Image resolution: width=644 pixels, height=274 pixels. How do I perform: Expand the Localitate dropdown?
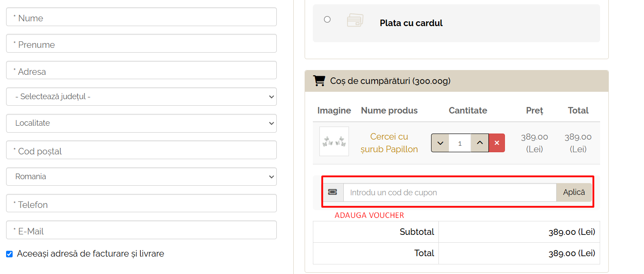141,123
